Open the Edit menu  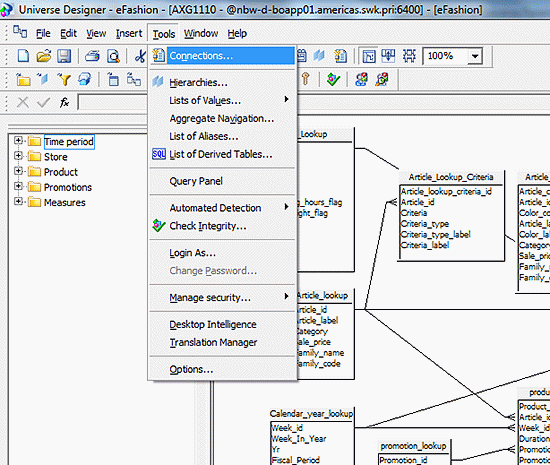pos(68,33)
